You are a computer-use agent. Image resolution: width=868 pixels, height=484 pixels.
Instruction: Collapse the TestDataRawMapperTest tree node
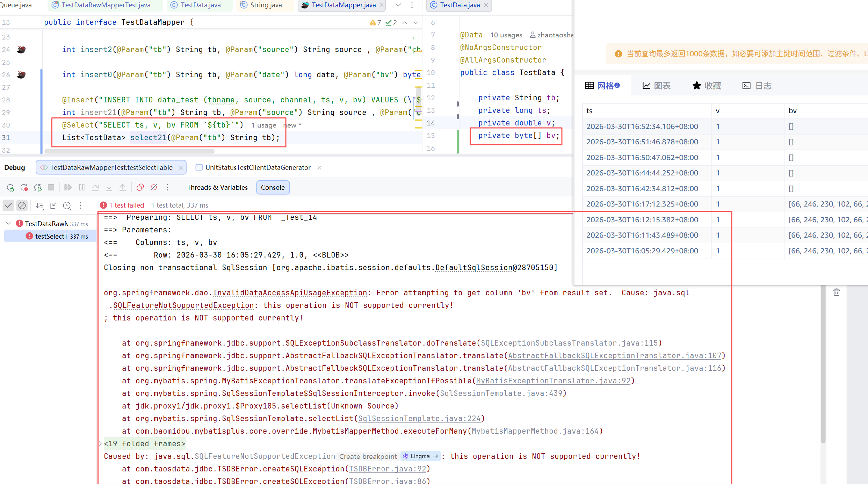coord(8,224)
